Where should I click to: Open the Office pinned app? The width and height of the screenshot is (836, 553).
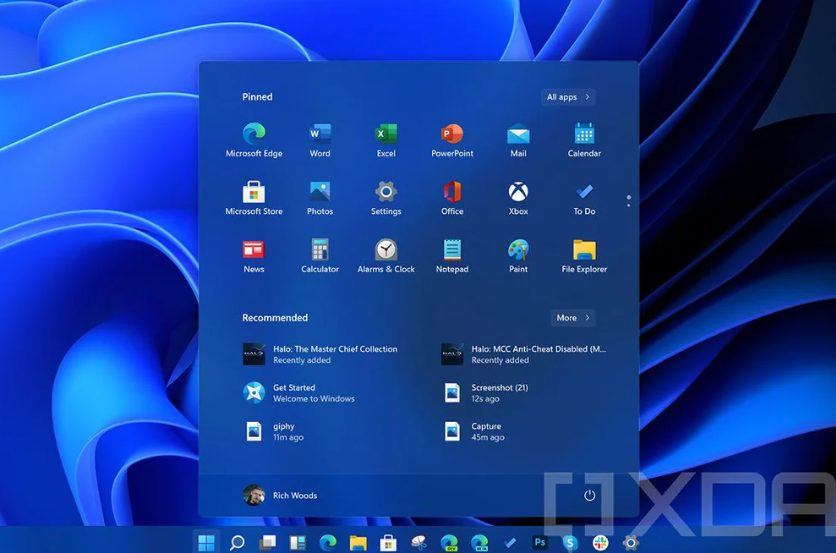(x=452, y=198)
